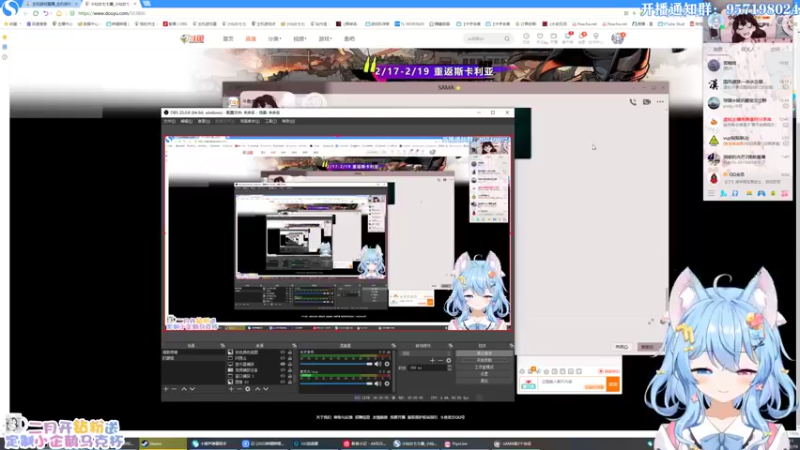Click OBS 工作室模式 button
The width and height of the screenshot is (800, 450).
(484, 367)
